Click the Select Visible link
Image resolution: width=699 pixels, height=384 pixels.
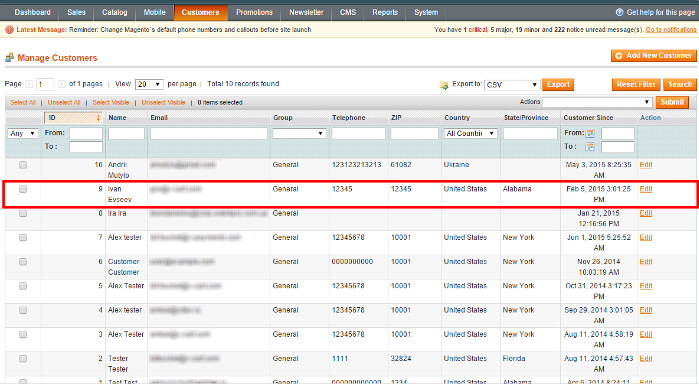coord(111,103)
